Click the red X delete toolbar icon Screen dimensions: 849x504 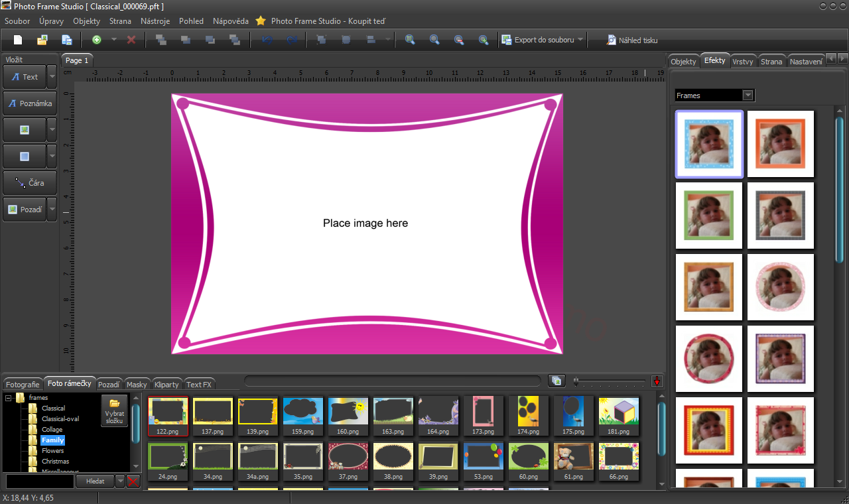coord(131,40)
